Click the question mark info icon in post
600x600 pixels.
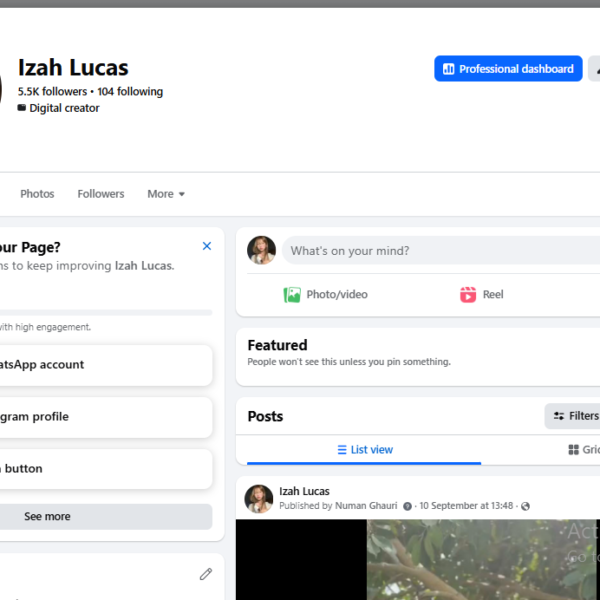(408, 506)
